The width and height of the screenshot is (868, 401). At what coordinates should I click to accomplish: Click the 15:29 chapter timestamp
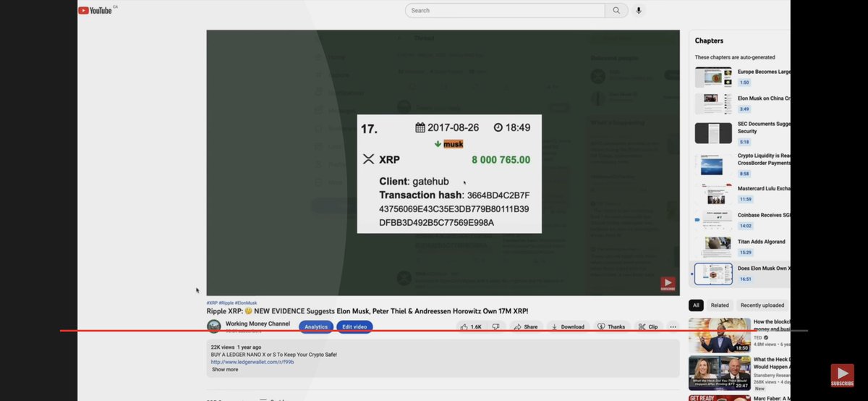pos(745,253)
